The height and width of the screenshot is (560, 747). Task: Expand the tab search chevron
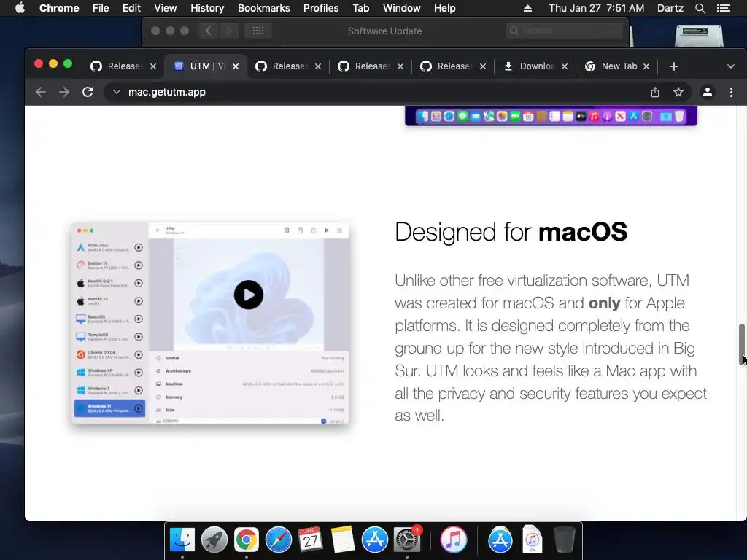click(731, 66)
